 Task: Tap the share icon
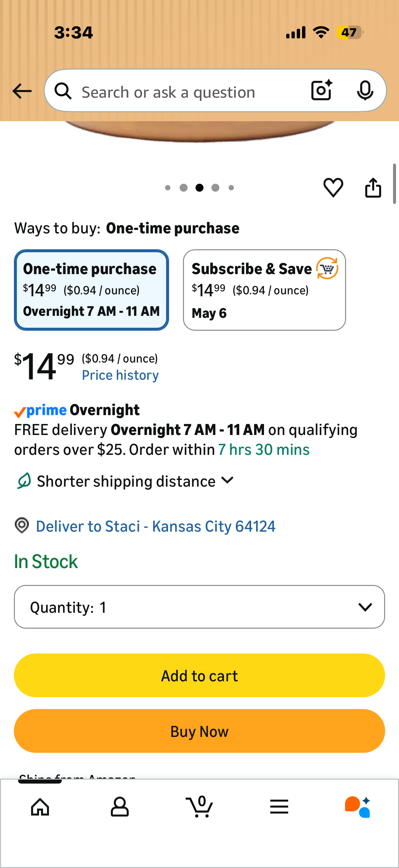click(x=373, y=187)
